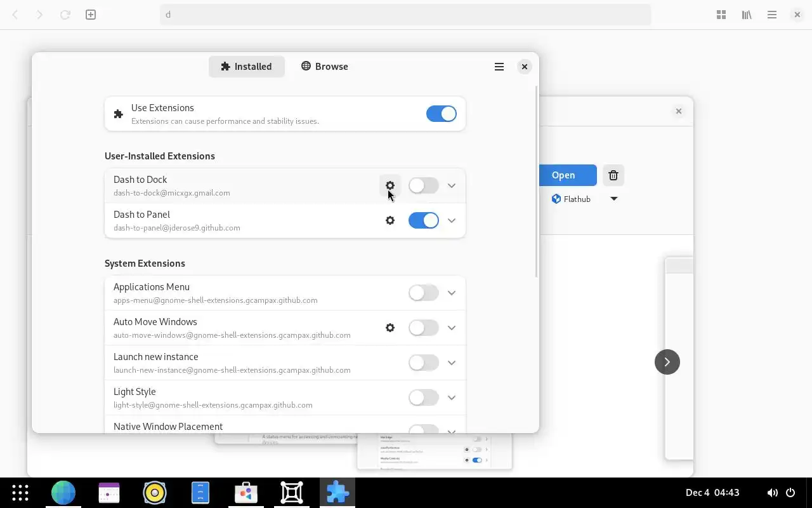Expand Dash to Panel details
Screen dimensions: 812x508
click(x=452, y=220)
